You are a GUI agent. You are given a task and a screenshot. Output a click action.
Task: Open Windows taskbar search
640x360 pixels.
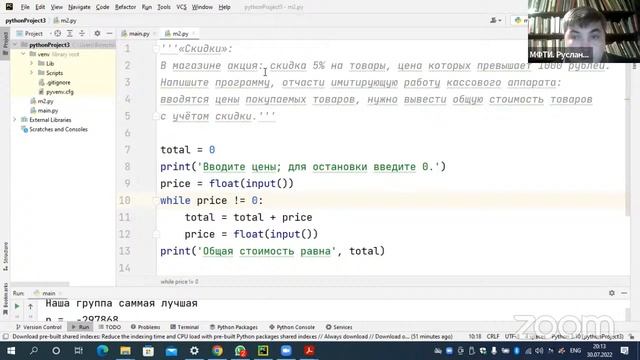[34, 351]
